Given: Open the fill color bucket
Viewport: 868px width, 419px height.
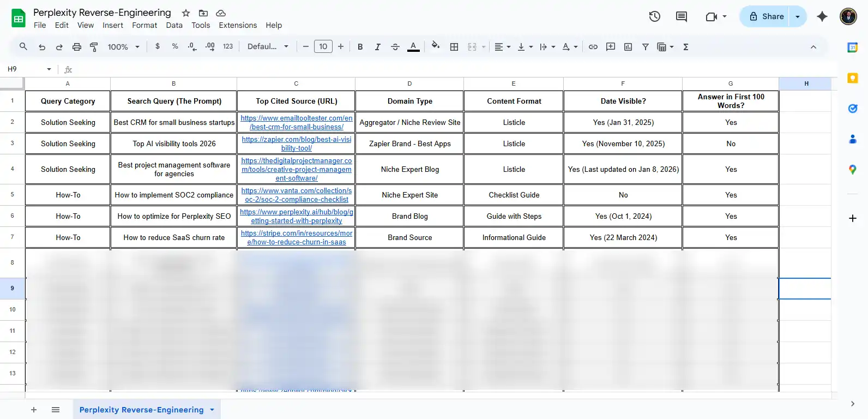Looking at the screenshot, I should click(435, 46).
